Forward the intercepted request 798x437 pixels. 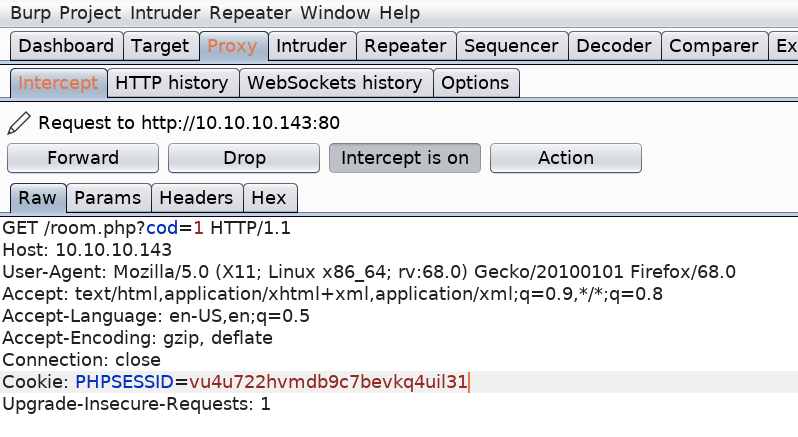click(83, 158)
